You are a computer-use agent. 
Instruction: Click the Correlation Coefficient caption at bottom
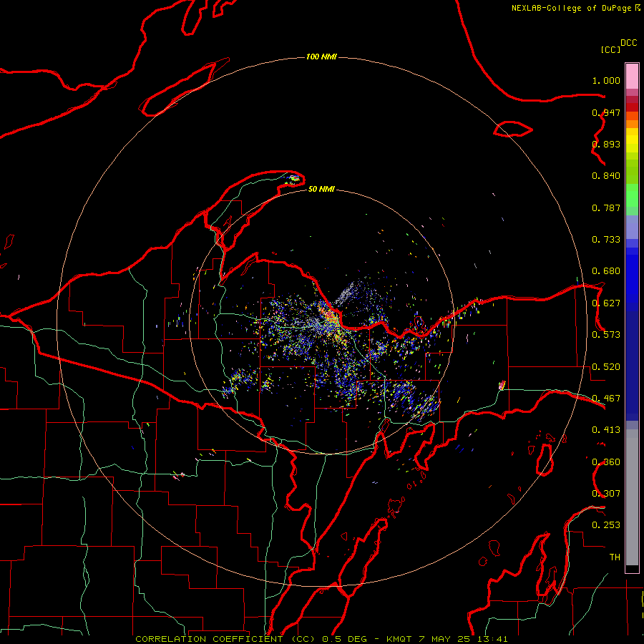coord(321,639)
